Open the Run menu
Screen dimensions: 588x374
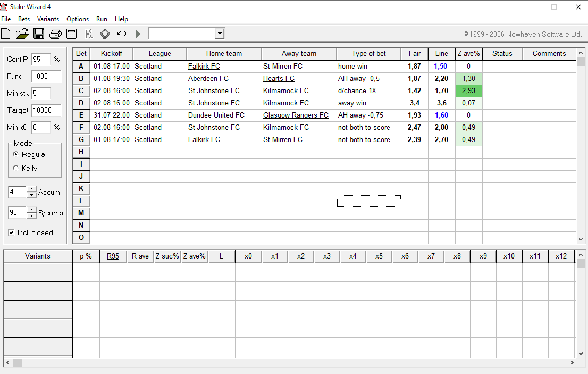click(x=102, y=19)
